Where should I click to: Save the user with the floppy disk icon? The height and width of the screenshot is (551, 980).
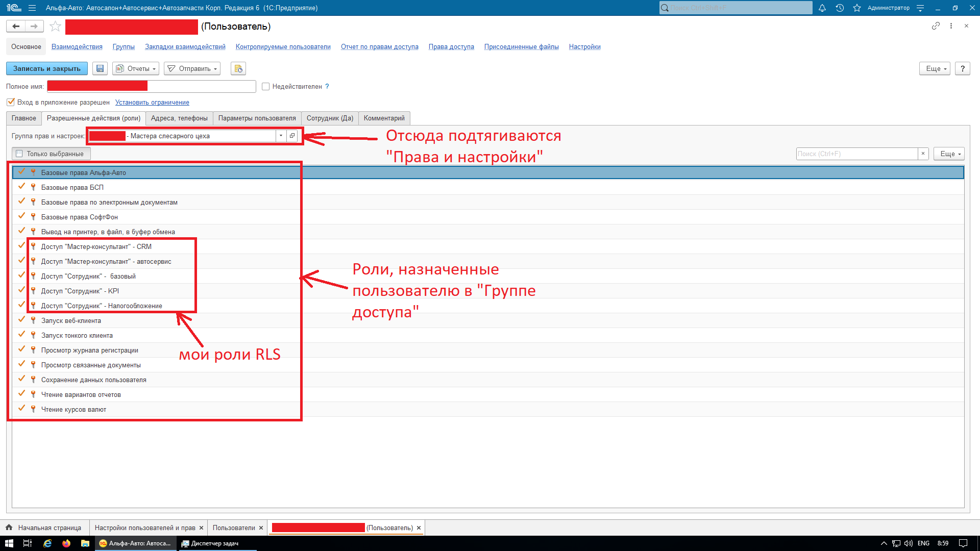coord(100,68)
